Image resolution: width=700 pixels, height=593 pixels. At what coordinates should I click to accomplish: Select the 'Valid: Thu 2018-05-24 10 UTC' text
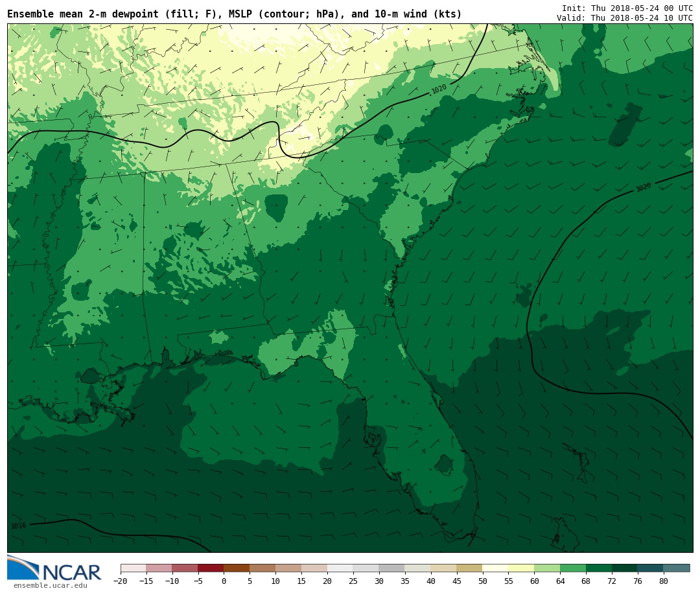point(625,18)
